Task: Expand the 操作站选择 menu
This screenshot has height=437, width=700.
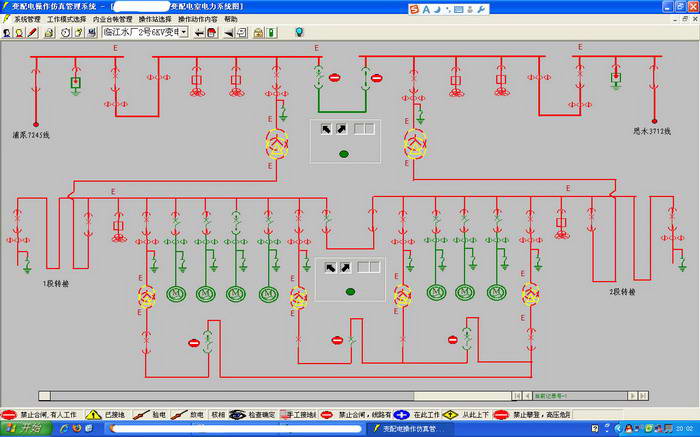Action: click(x=154, y=19)
